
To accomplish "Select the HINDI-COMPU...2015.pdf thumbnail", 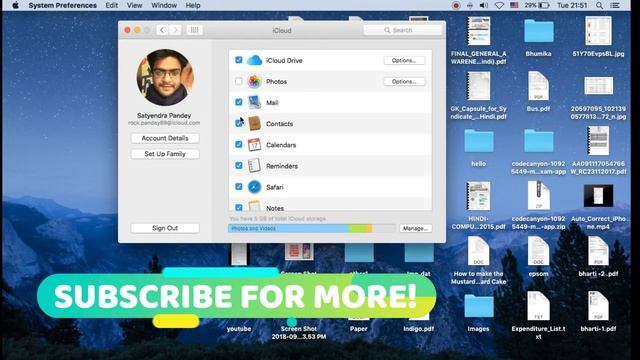I will click(x=478, y=196).
